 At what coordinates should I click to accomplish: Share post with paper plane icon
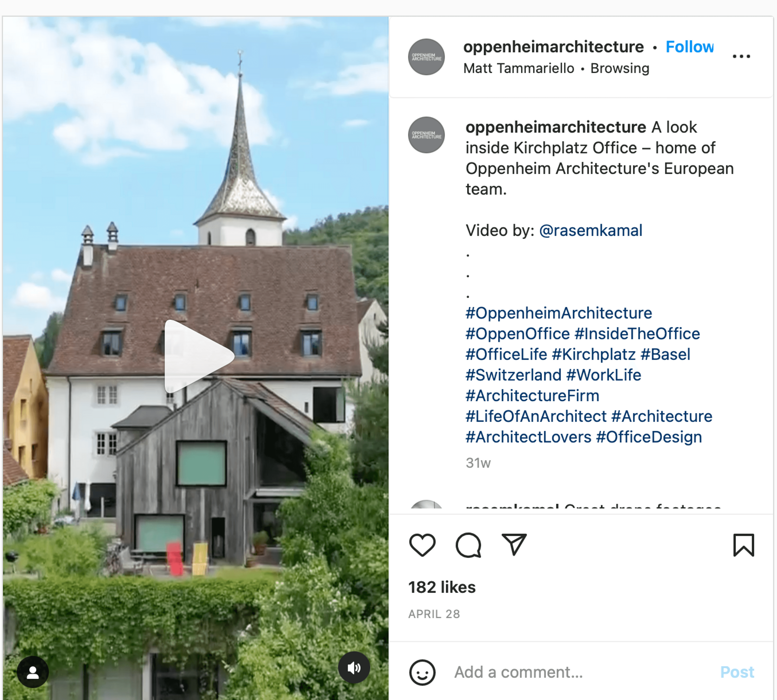(514, 545)
